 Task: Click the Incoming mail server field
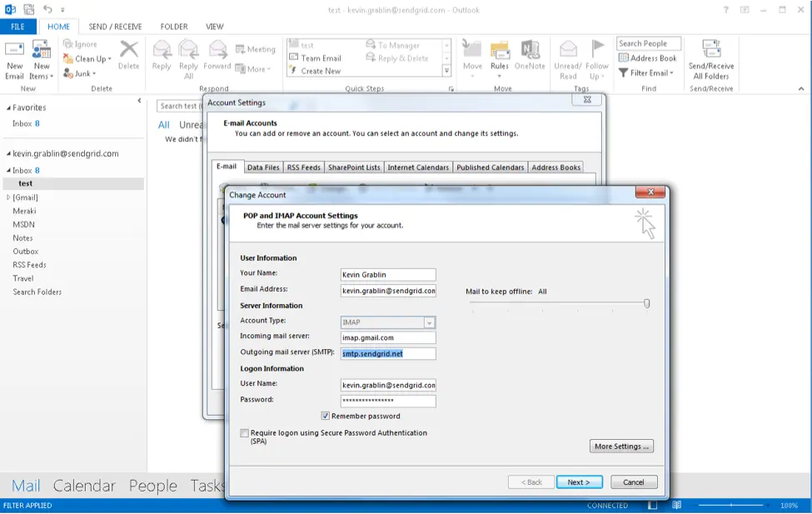coord(388,338)
